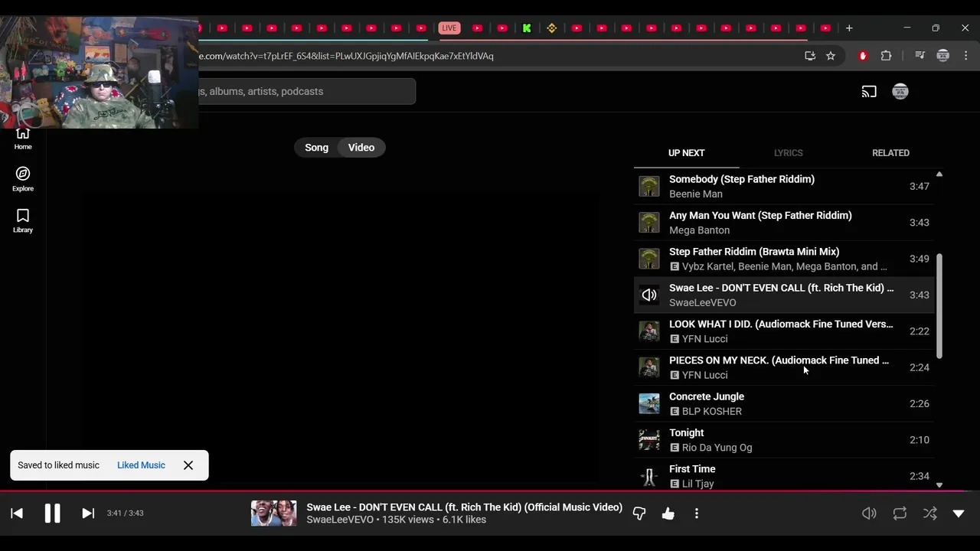Play Step Father Riddim (Brawta Mini Mix)
The width and height of the screenshot is (980, 551).
pos(784,259)
